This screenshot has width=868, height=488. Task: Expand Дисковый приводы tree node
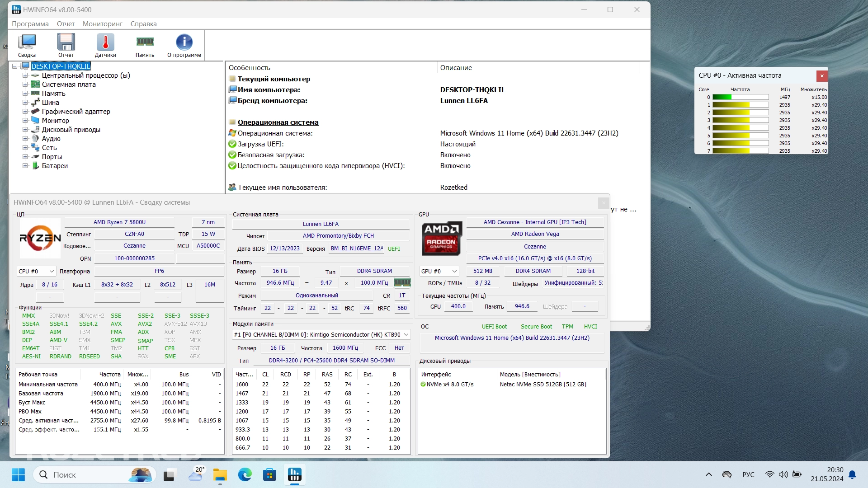pyautogui.click(x=25, y=130)
